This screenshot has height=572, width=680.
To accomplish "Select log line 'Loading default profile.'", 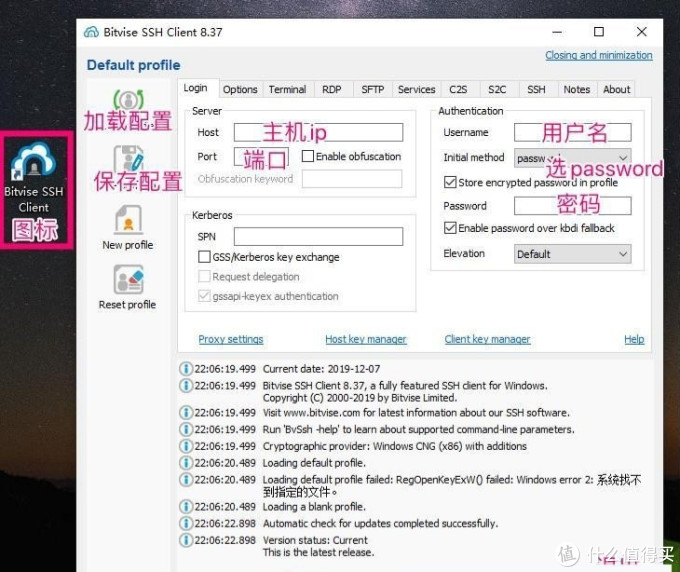I will (314, 463).
